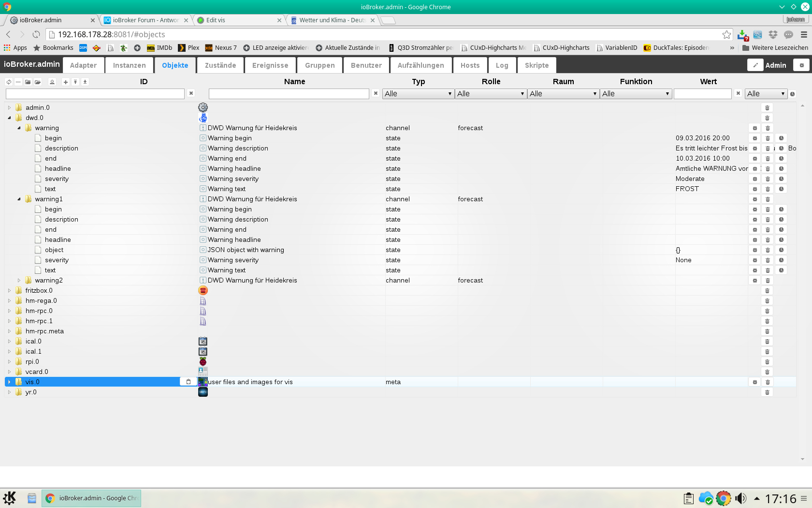
Task: Bookmark this page with the star
Action: tap(726, 34)
